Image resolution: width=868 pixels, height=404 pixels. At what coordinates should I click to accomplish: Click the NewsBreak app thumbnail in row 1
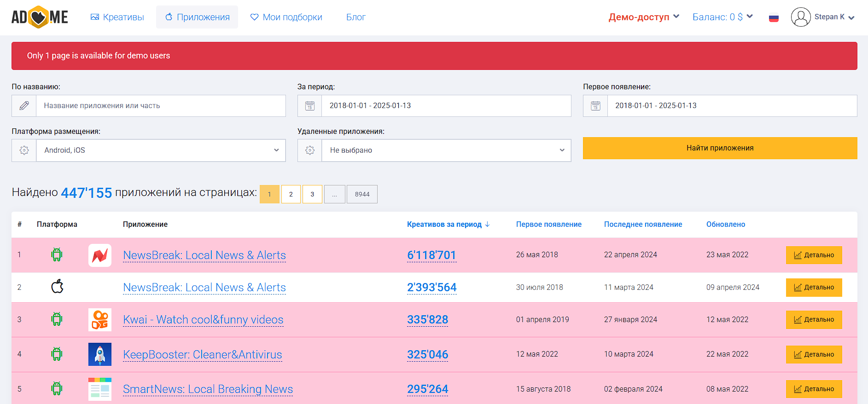tap(100, 255)
